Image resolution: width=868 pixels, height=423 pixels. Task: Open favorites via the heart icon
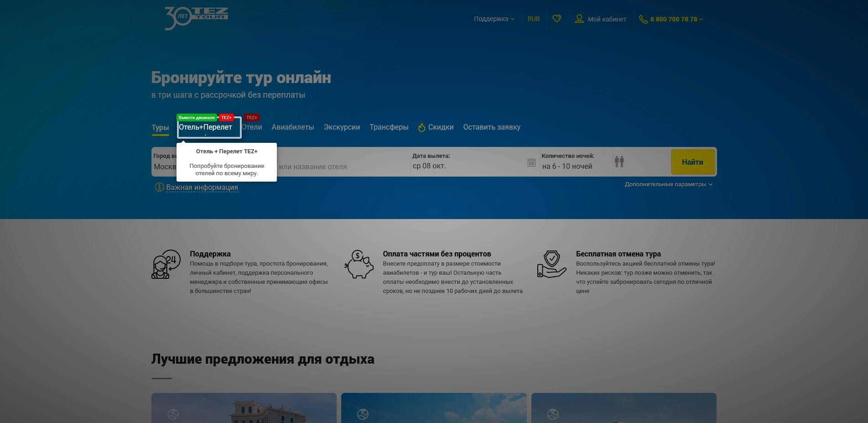[556, 19]
